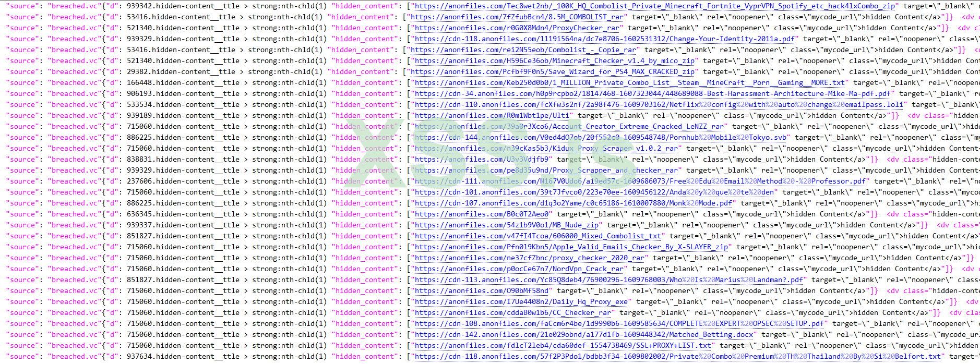The width and height of the screenshot is (980, 364).
Task: Click the ID text 533534.hidden-content__ttle
Action: point(183,105)
